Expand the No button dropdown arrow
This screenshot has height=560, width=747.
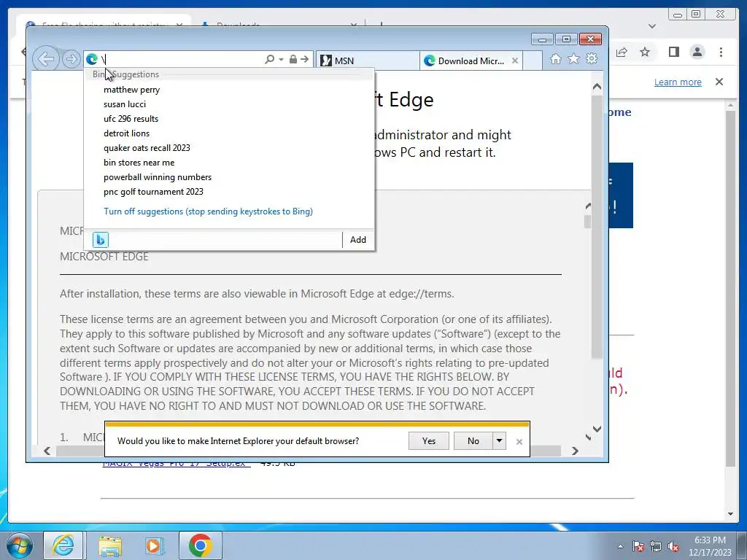[x=499, y=441]
